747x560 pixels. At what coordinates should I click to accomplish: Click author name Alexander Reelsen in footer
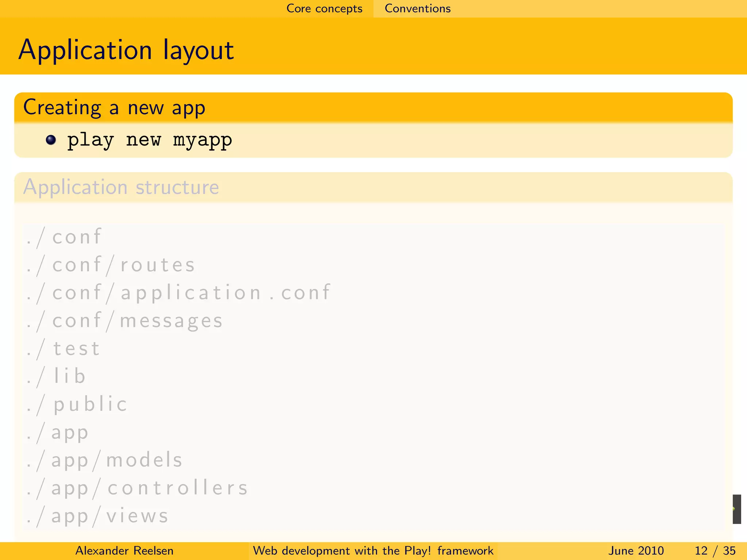click(x=124, y=551)
